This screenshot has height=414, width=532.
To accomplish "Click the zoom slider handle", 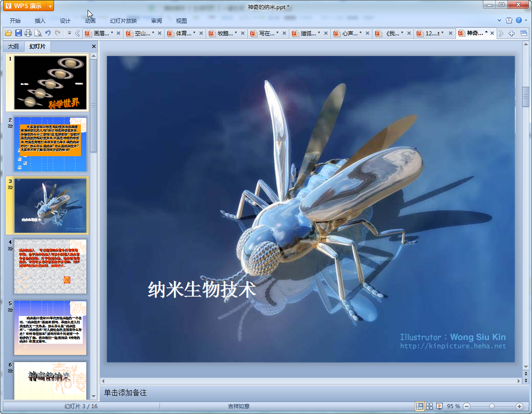I will 492,406.
